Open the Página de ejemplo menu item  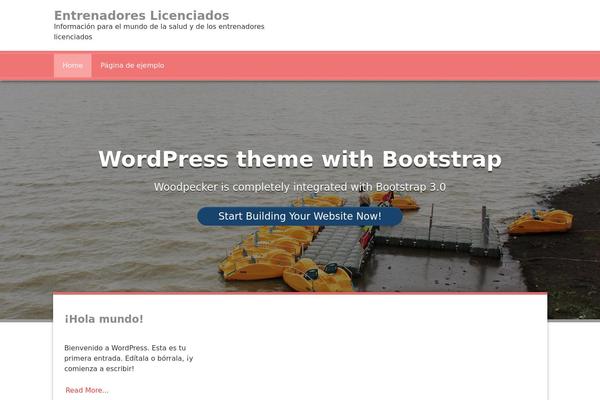point(132,65)
